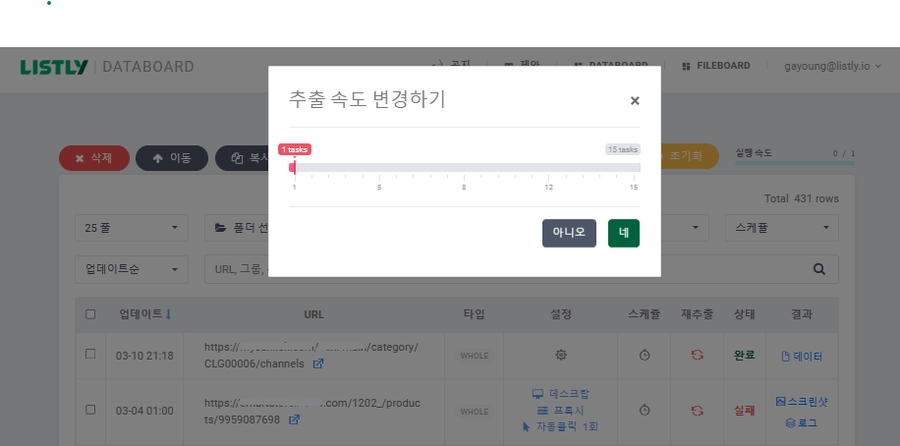900x446 pixels.
Task: Click the 재추출 column header
Action: point(697,315)
